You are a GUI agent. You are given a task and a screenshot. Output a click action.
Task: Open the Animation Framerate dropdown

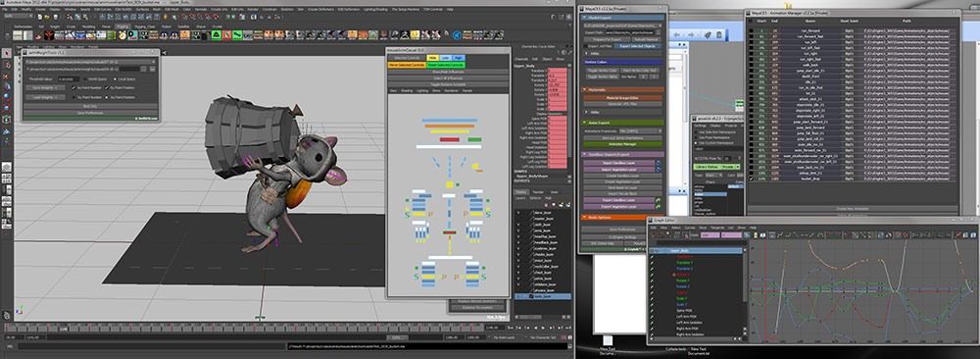coord(639,130)
